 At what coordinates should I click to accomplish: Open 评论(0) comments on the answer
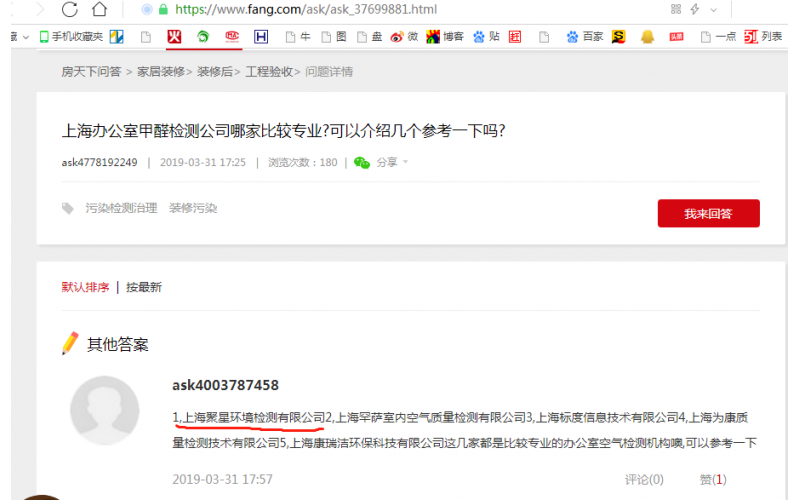click(x=644, y=480)
